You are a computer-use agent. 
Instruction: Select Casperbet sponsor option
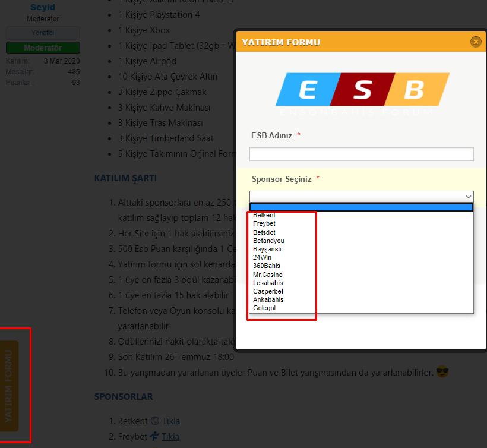[268, 291]
